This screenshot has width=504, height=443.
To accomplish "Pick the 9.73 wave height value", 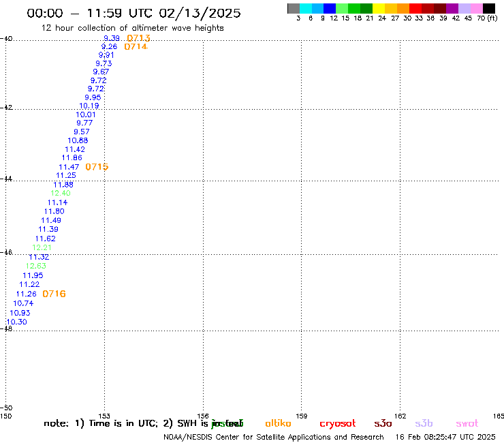I will point(104,63).
